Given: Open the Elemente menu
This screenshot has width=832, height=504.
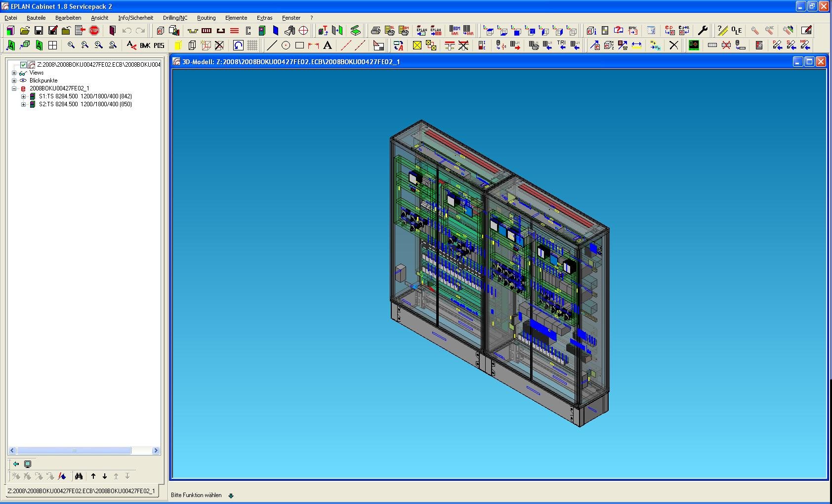Looking at the screenshot, I should point(236,18).
